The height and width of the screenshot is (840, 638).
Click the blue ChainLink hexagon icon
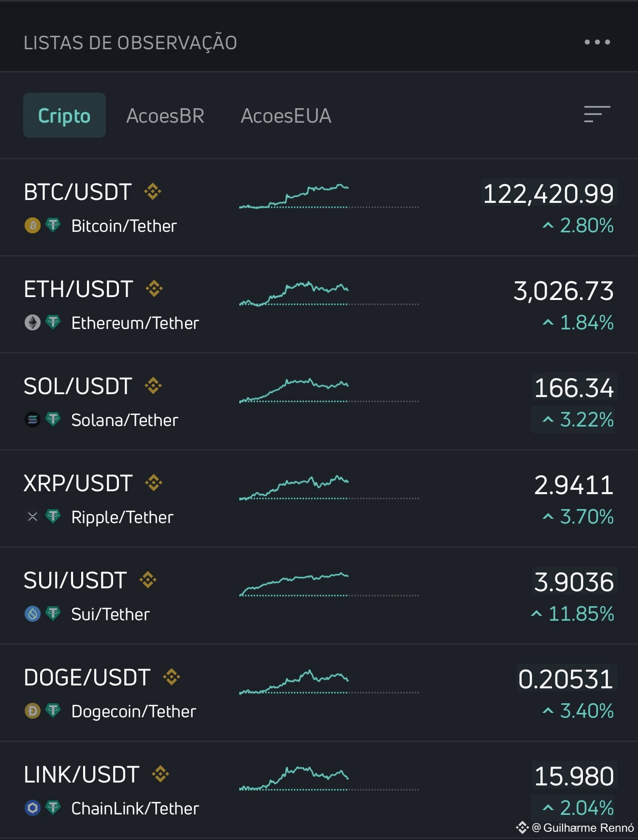pos(32,808)
